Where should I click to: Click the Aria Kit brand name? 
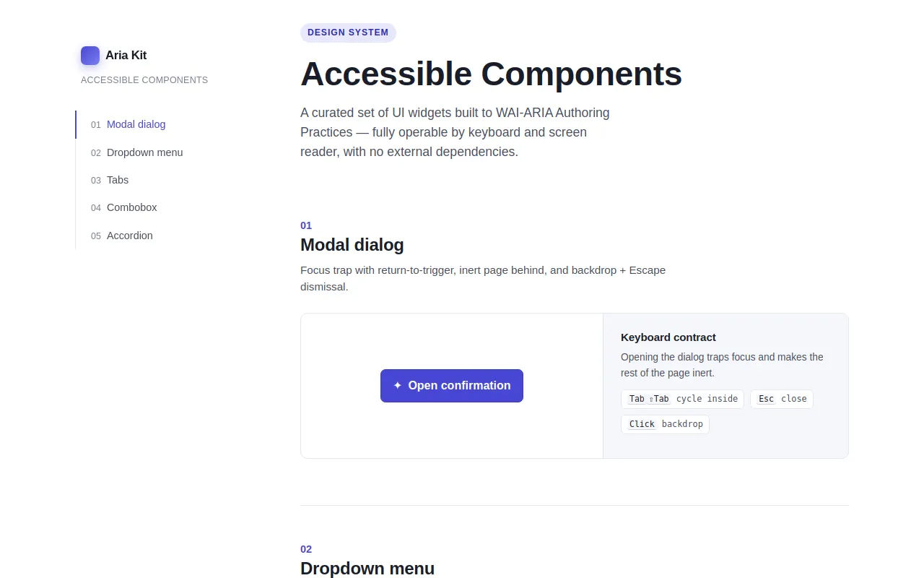tap(126, 56)
